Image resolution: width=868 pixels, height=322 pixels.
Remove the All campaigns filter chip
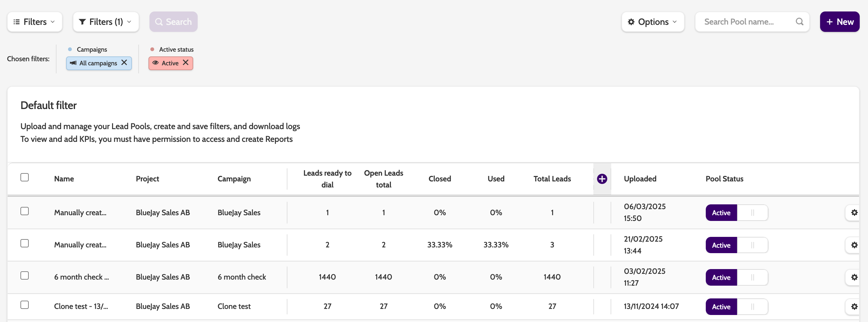click(124, 62)
